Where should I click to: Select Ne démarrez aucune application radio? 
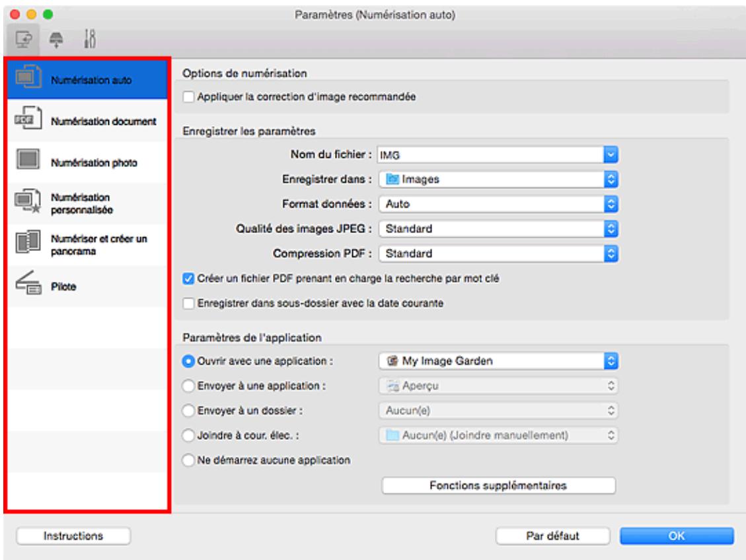(188, 460)
